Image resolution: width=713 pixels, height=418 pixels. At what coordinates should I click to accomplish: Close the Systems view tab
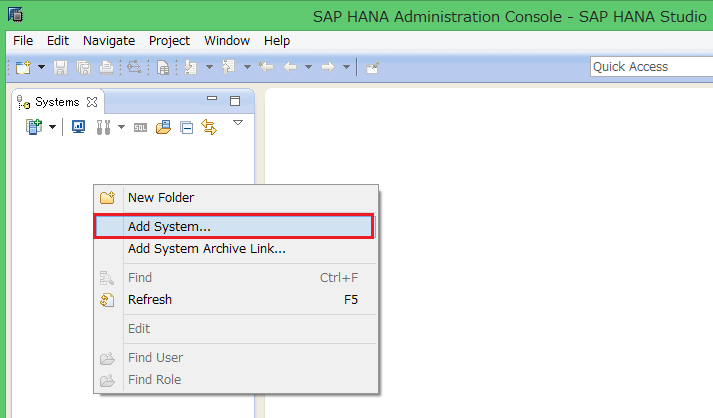(92, 102)
